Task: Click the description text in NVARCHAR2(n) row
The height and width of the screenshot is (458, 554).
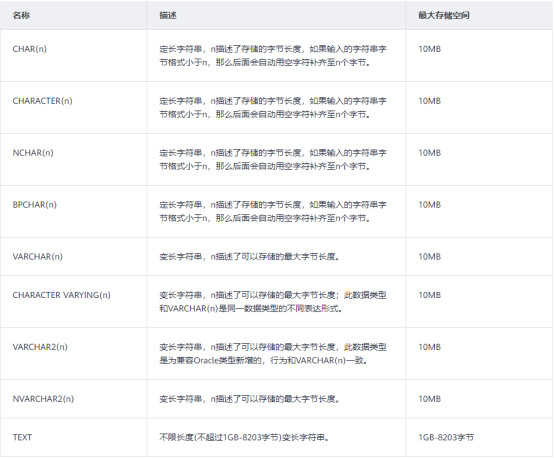Action: point(249,399)
